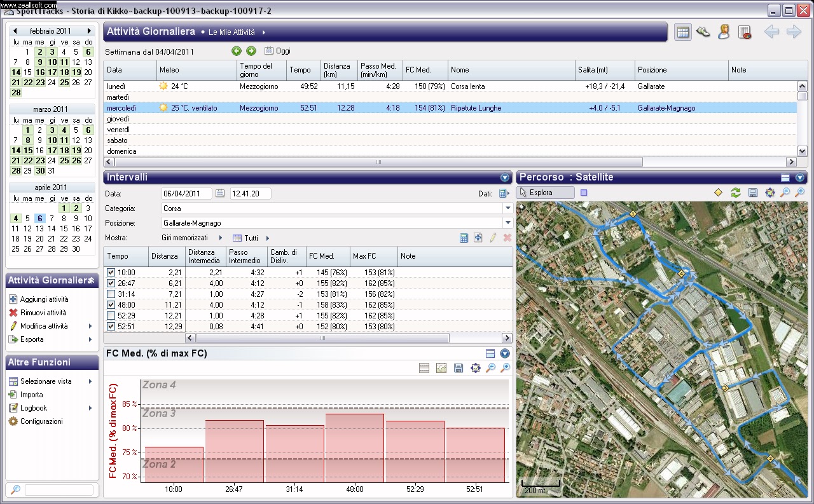Screen dimensions: 814x504
Task: Open the Percorso panel dropdown arrow
Action: click(800, 178)
